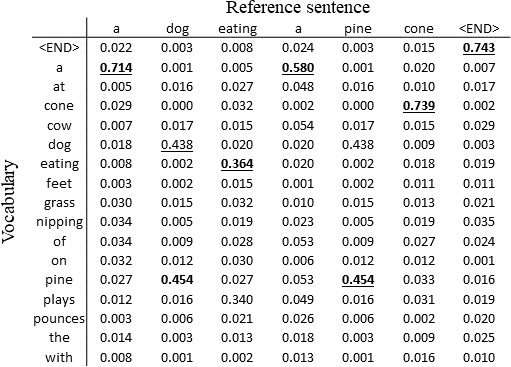
Task: Click the 0.580 value in row a
Action: [298, 68]
